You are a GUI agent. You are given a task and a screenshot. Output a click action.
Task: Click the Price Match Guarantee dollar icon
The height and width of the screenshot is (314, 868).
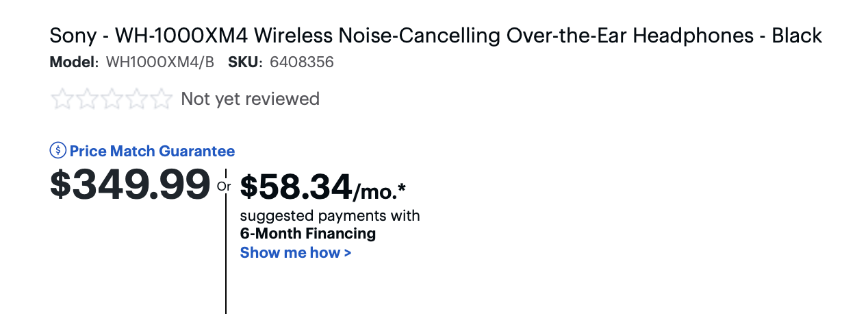click(x=58, y=151)
